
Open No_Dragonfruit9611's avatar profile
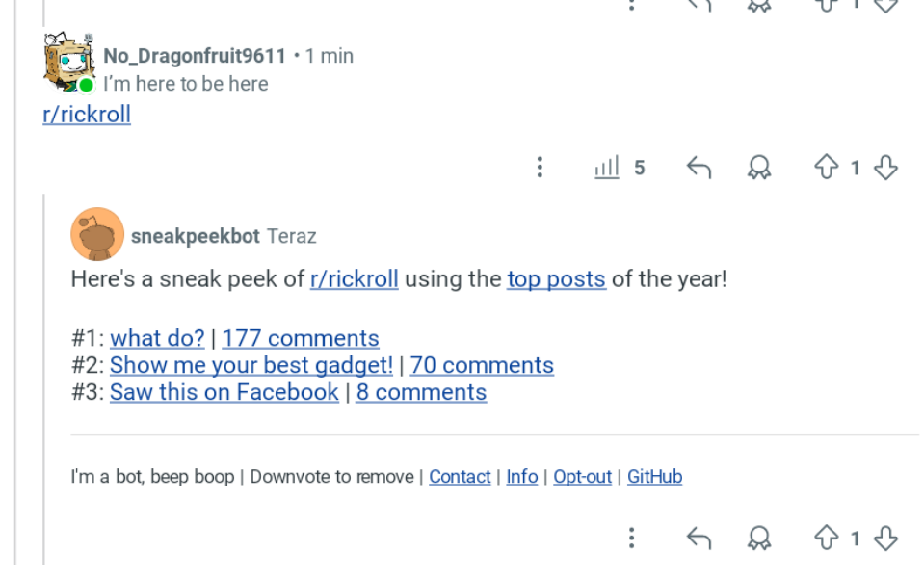coord(69,63)
